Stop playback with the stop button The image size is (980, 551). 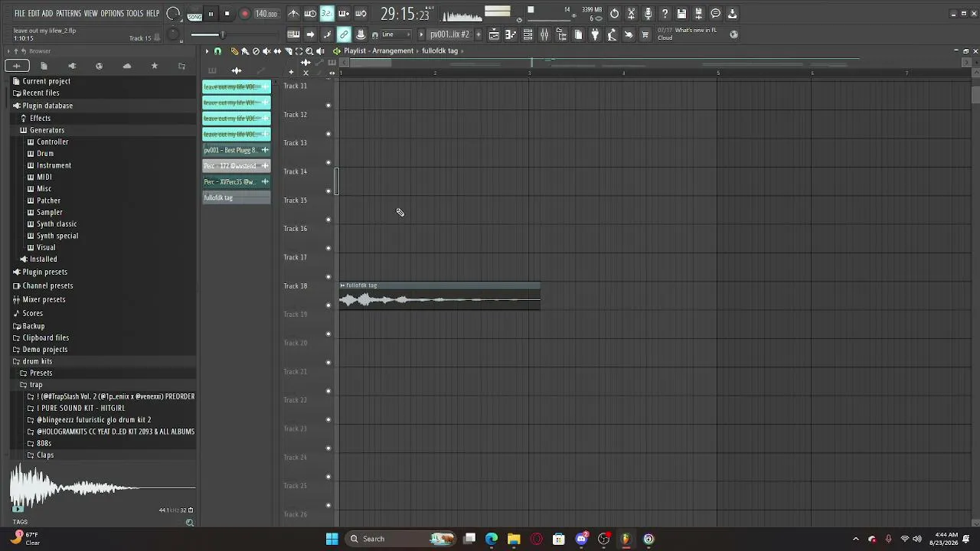(227, 14)
